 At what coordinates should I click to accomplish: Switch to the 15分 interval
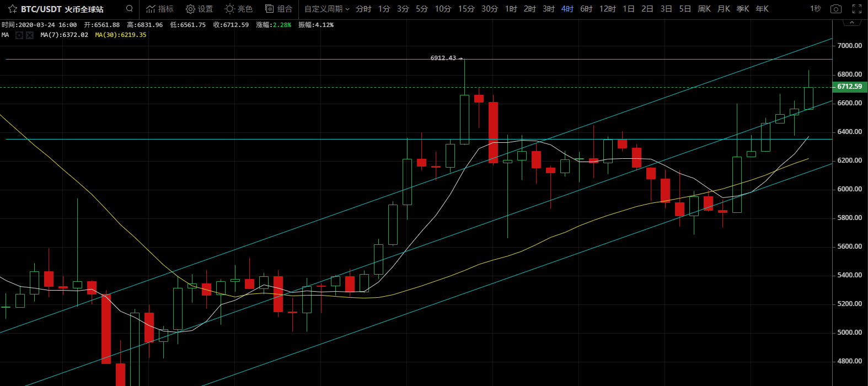466,9
